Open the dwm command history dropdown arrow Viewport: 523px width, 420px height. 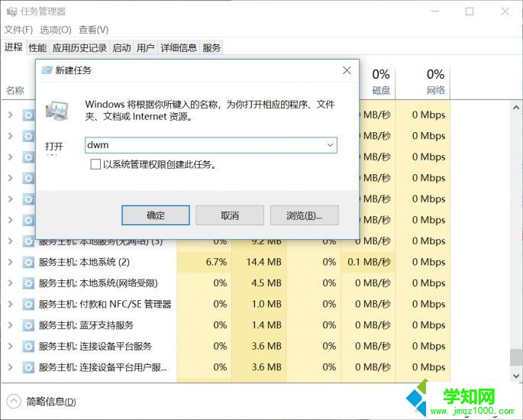330,145
